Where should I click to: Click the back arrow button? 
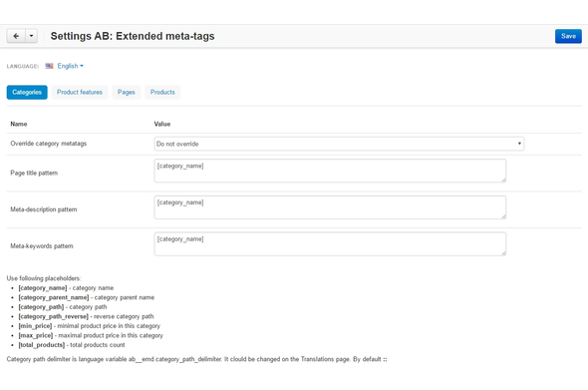point(16,36)
